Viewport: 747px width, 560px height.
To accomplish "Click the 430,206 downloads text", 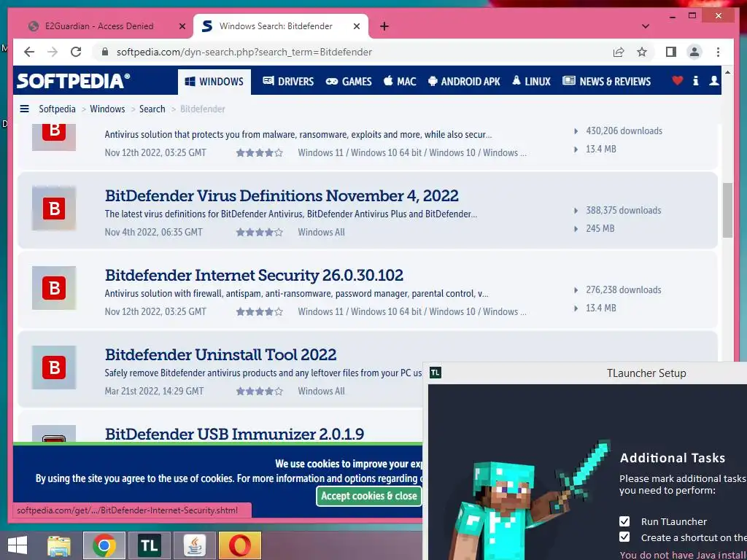I will 624,131.
